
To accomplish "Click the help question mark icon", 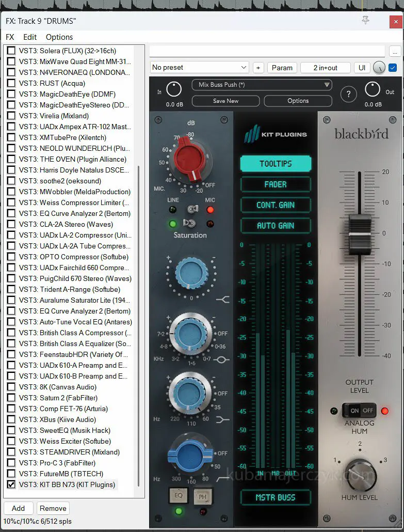I will tap(349, 94).
